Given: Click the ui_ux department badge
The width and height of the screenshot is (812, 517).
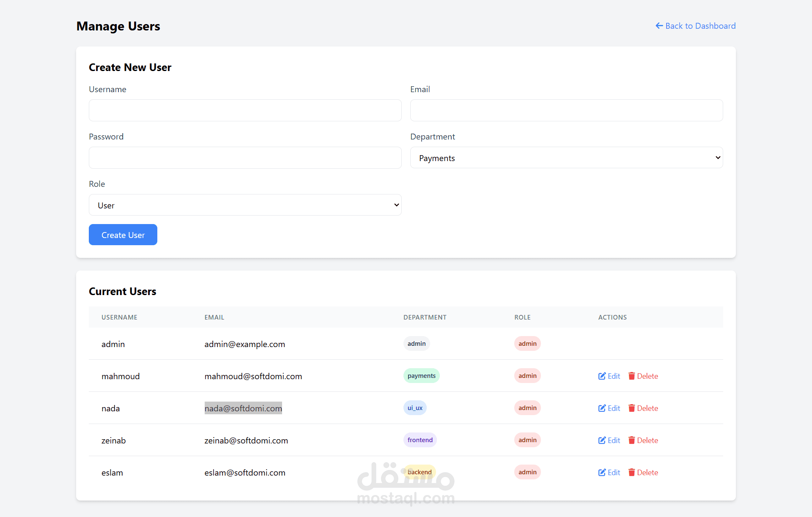Looking at the screenshot, I should (x=415, y=408).
